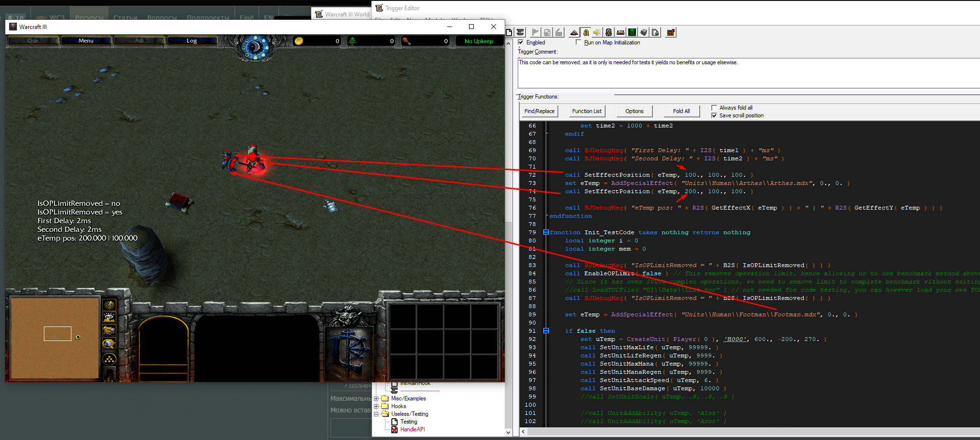Click the Find/Replace button
The width and height of the screenshot is (980, 440).
pyautogui.click(x=539, y=111)
